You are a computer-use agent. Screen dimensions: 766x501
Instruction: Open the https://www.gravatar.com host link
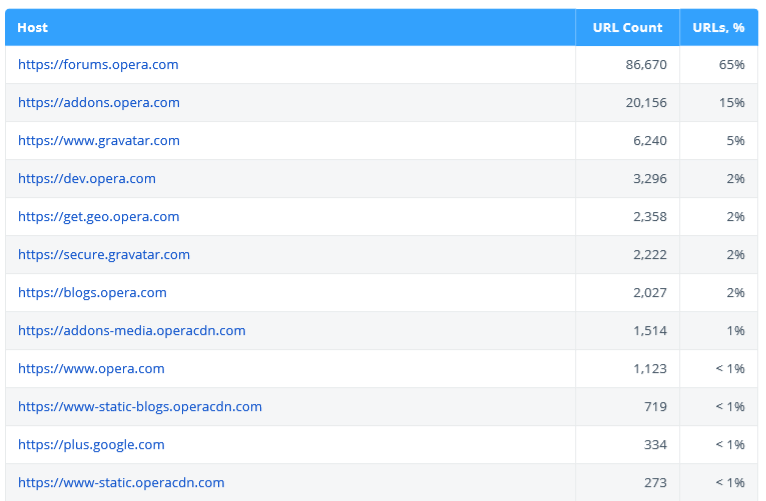[x=99, y=141]
